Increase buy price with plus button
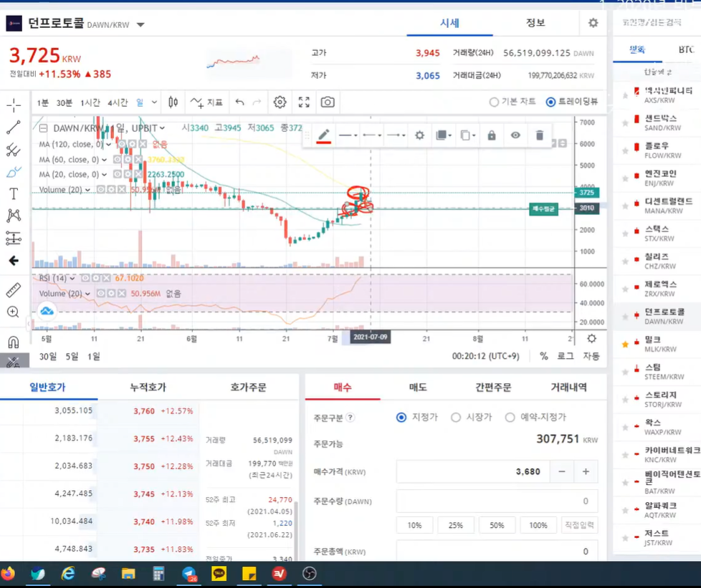 (x=586, y=471)
